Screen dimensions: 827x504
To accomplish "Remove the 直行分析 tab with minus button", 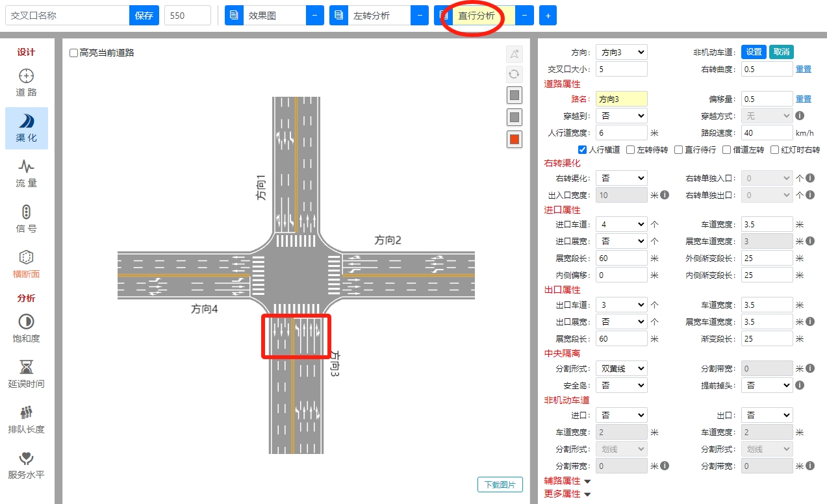I will tap(524, 15).
